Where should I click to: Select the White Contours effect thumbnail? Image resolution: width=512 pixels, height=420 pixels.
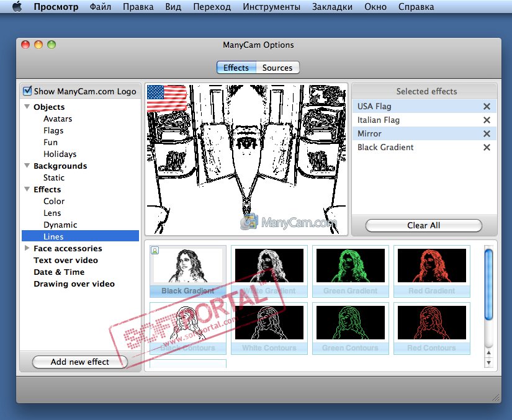point(269,328)
